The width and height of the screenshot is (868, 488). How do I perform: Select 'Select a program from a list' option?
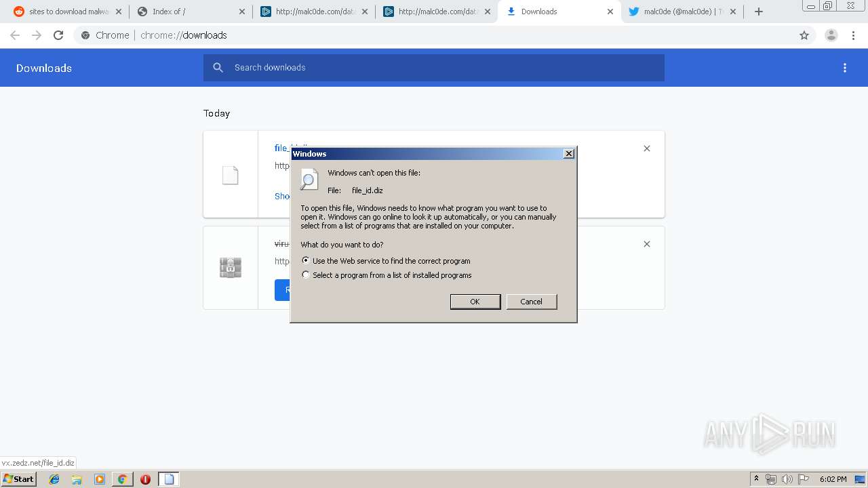(x=386, y=275)
